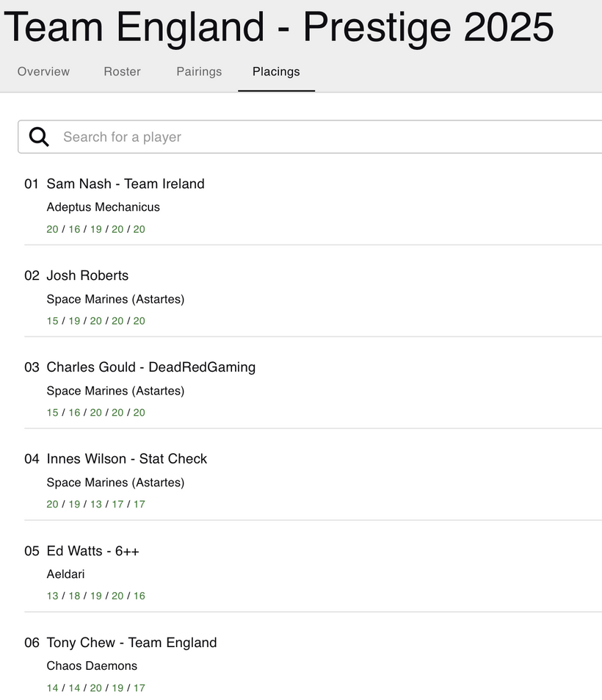Switch to the Roster tab
Screen dimensions: 602x700
pos(122,71)
